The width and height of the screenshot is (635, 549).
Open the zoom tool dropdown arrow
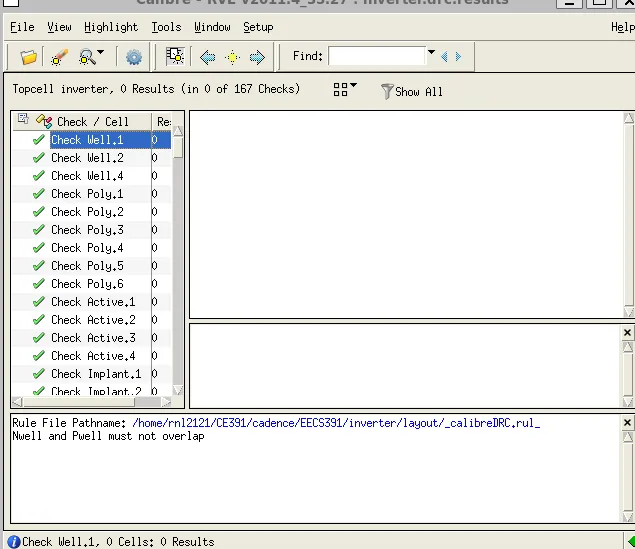(101, 52)
